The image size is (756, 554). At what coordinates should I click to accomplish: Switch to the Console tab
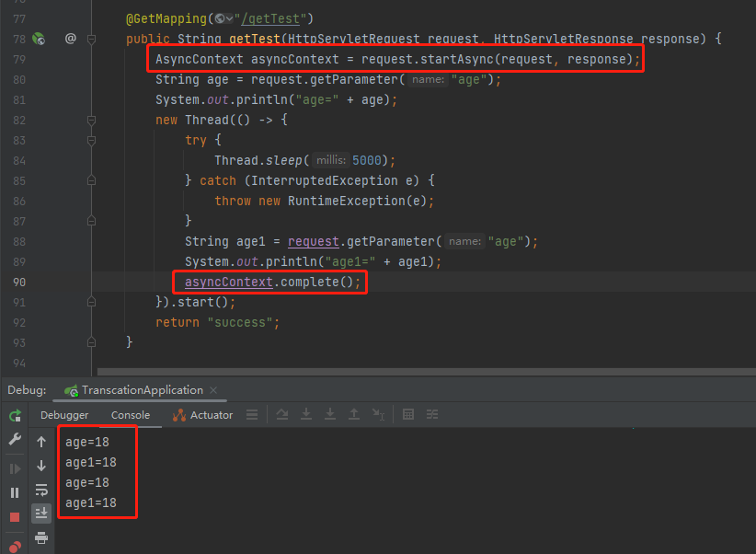(x=131, y=415)
